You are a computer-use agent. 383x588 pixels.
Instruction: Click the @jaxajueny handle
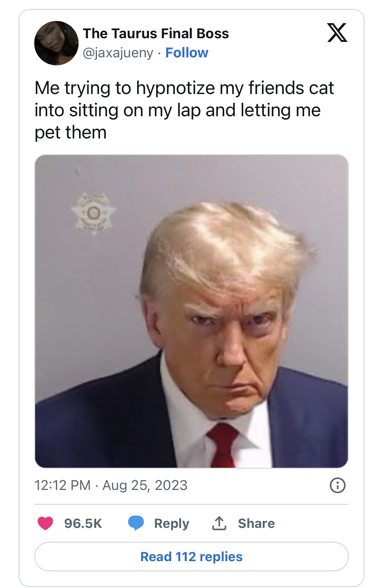tap(118, 53)
